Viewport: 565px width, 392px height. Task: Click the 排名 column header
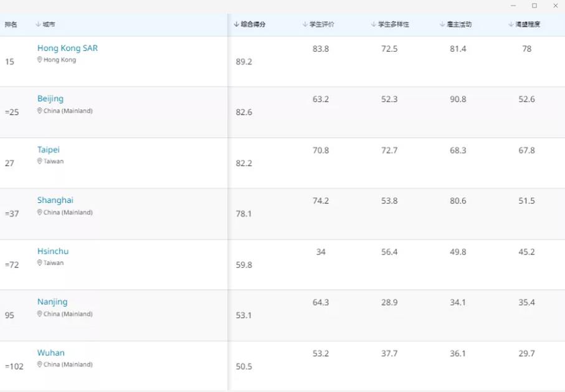pos(11,24)
